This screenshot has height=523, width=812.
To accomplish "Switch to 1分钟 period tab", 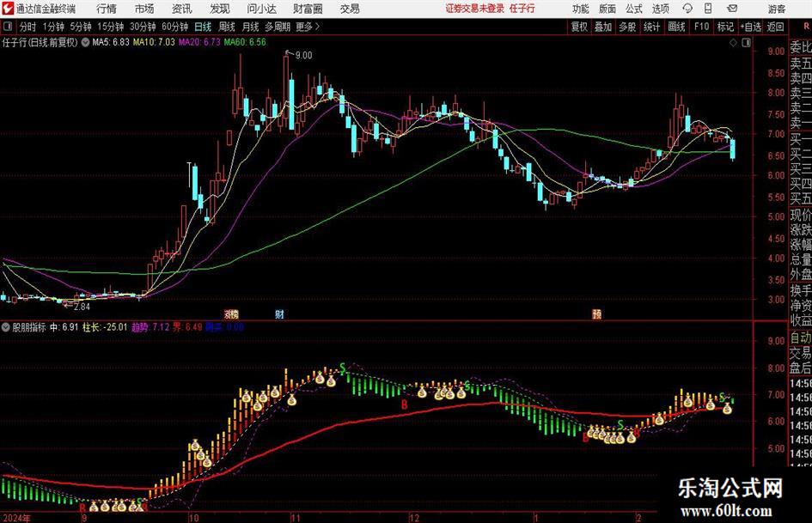I will point(53,27).
